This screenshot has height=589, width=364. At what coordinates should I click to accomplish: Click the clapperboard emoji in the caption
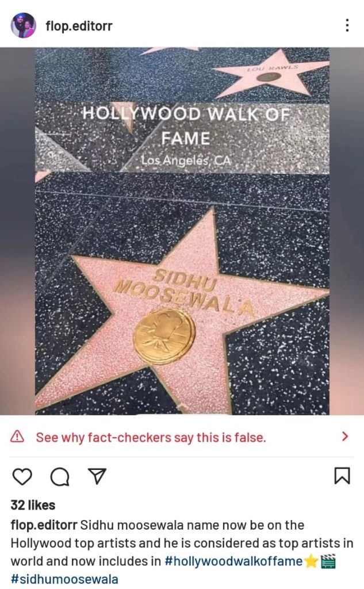point(328,561)
